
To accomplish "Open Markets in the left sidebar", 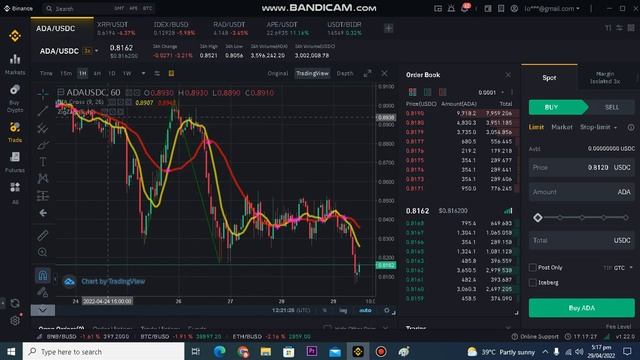I will [x=15, y=64].
